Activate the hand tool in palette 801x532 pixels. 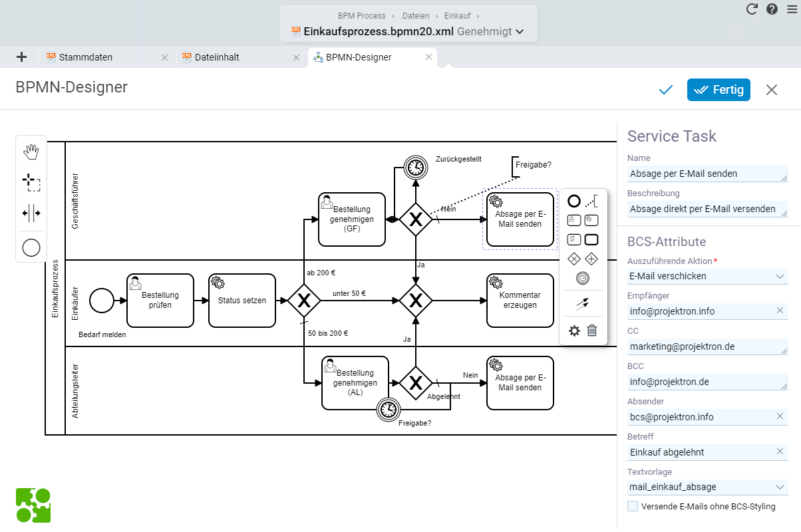tap(31, 152)
